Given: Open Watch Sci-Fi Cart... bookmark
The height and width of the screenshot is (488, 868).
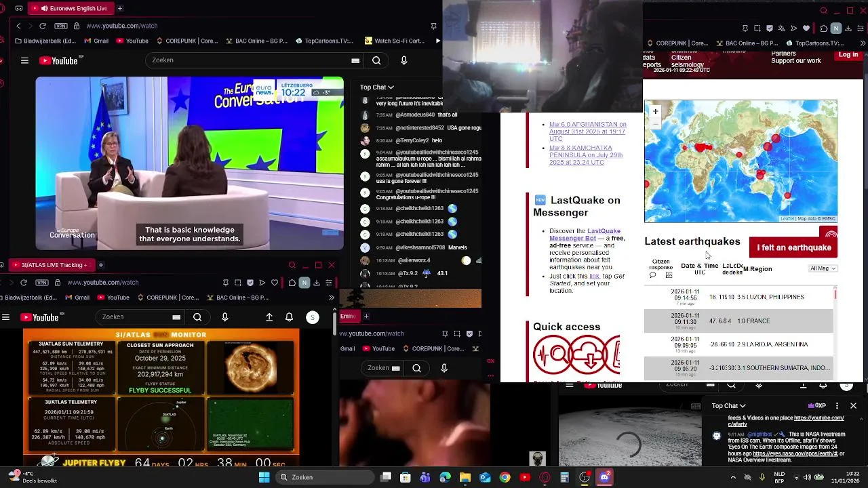Looking at the screenshot, I should [x=394, y=41].
